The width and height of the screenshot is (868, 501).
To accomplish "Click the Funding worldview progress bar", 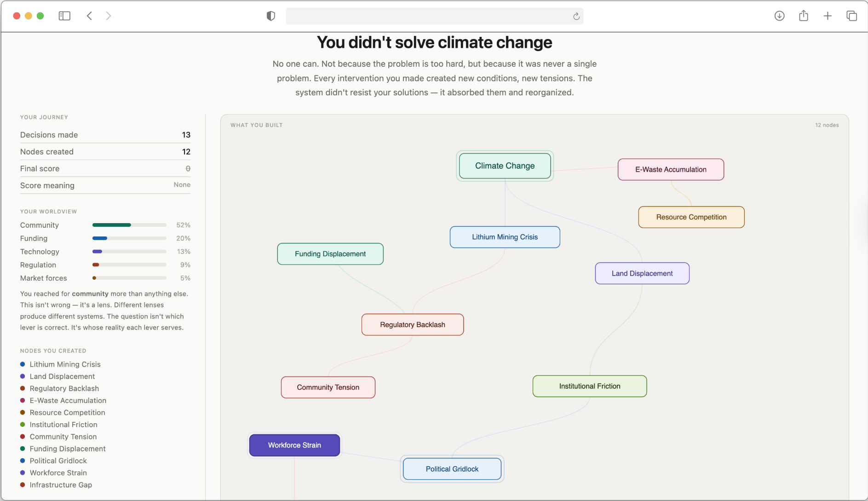I will [x=129, y=238].
